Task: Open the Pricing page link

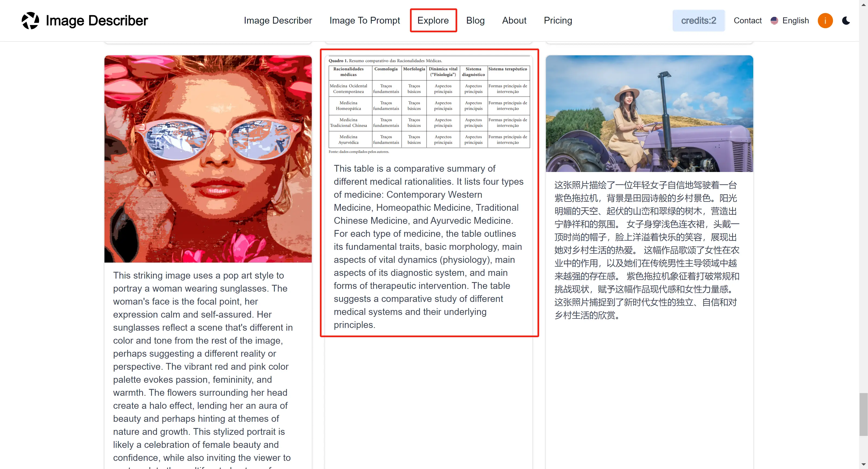Action: tap(558, 20)
